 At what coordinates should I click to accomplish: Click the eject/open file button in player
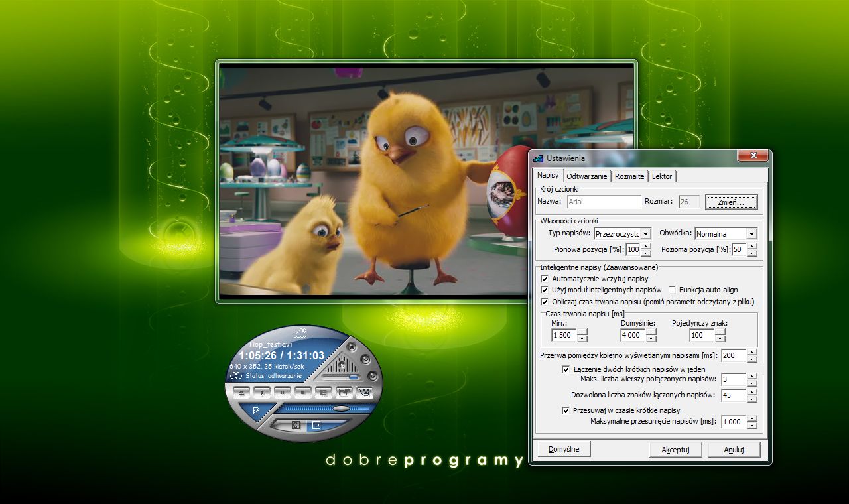tap(241, 393)
